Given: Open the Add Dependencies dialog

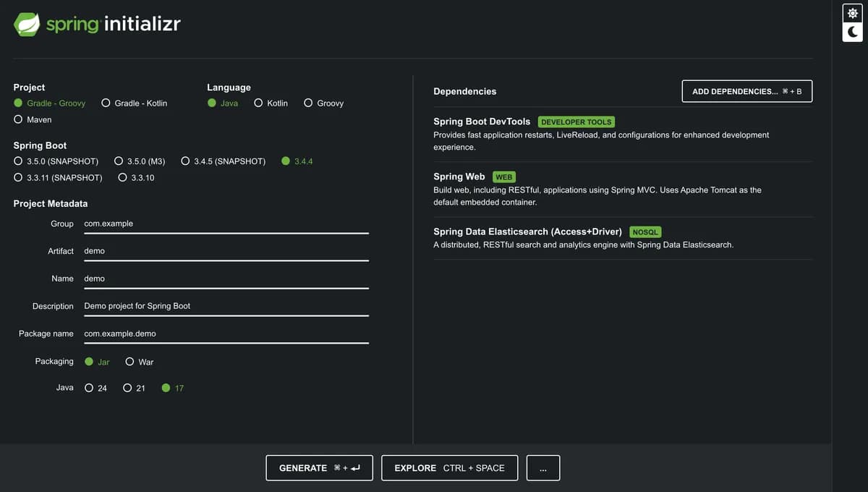Looking at the screenshot, I should pyautogui.click(x=747, y=91).
